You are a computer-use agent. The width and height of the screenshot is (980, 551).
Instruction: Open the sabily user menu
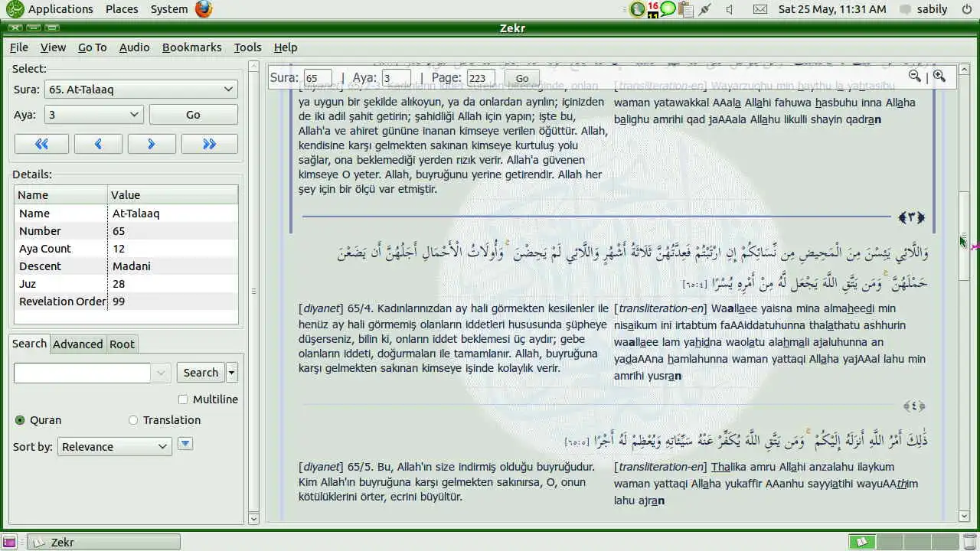pos(923,9)
